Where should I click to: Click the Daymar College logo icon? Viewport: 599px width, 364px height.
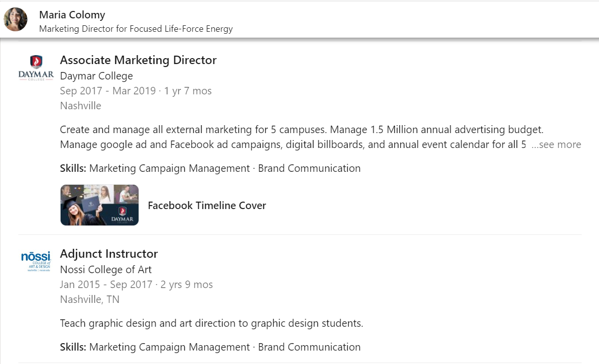point(36,68)
